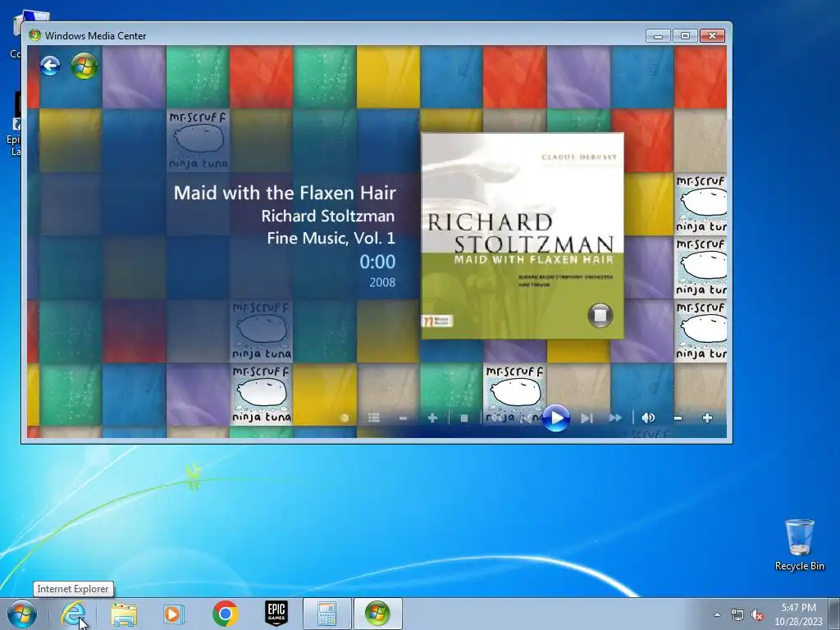The height and width of the screenshot is (630, 840).
Task: Open the Windows Start menu
Action: pos(22,614)
